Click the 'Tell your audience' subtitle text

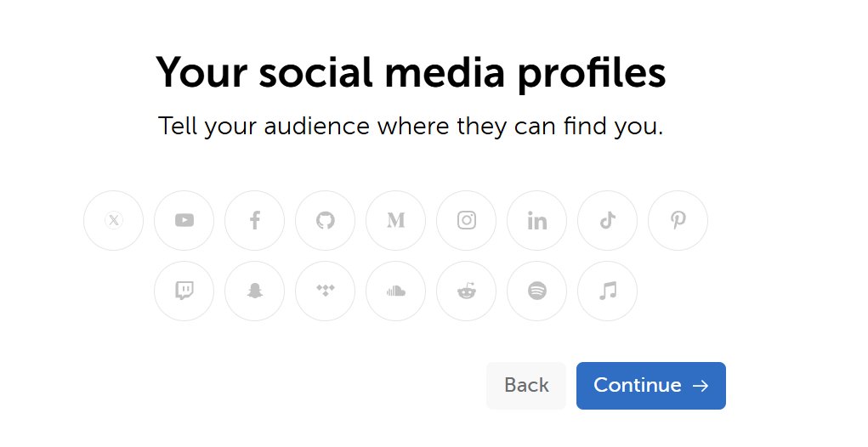point(411,127)
